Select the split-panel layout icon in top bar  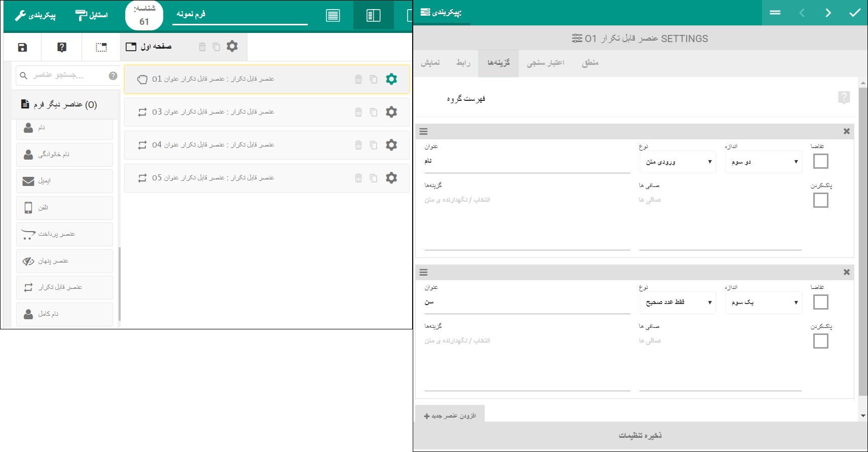click(x=374, y=15)
